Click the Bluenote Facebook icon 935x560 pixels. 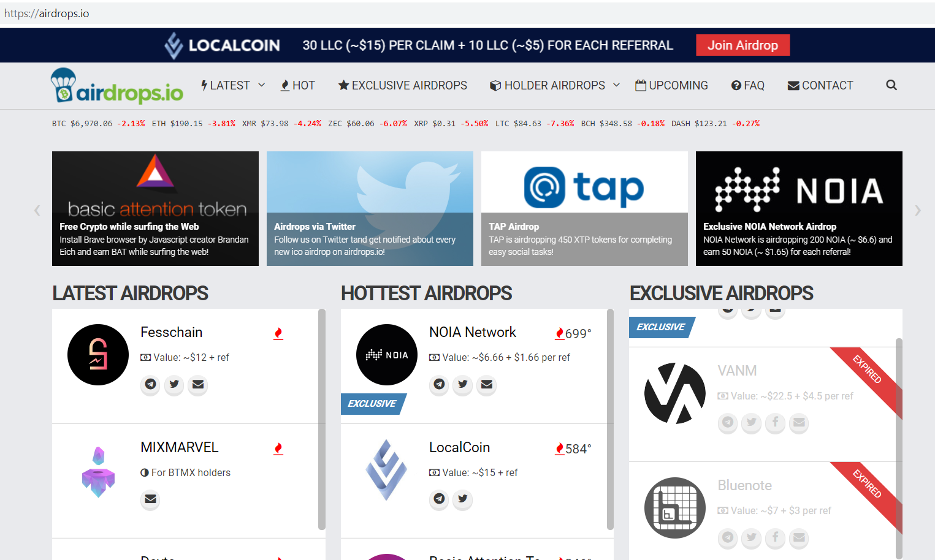[x=776, y=537]
